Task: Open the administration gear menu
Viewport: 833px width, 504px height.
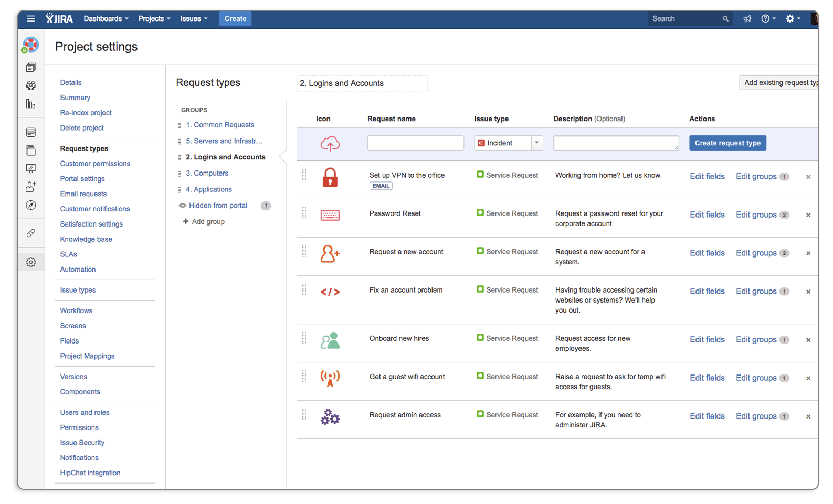Action: pyautogui.click(x=793, y=19)
